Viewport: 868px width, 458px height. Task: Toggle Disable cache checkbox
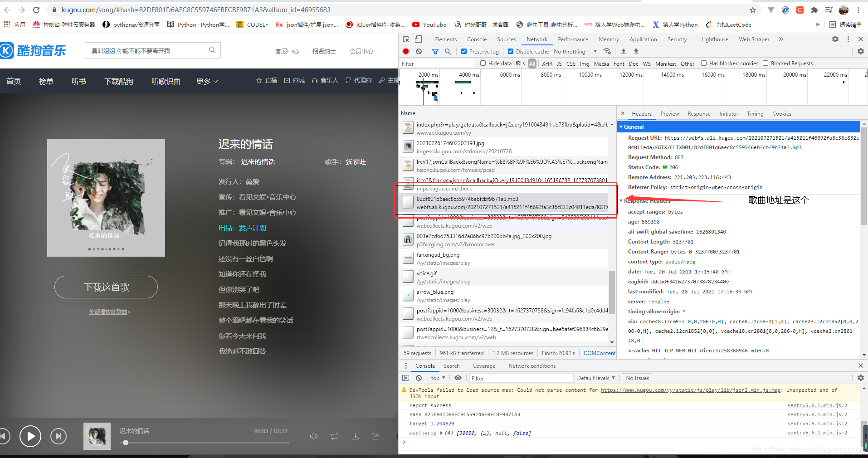pyautogui.click(x=511, y=52)
